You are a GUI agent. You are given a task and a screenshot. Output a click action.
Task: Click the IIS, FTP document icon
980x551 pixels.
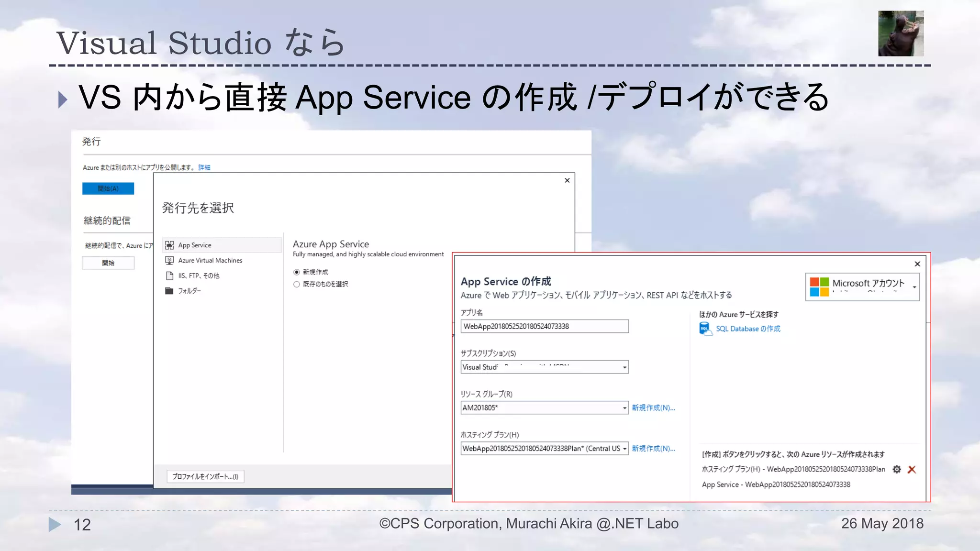coord(169,276)
